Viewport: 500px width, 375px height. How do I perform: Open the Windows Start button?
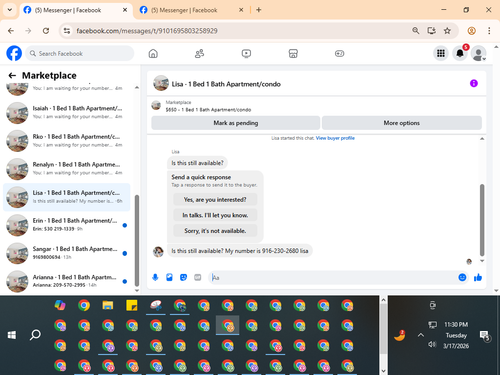[x=12, y=335]
